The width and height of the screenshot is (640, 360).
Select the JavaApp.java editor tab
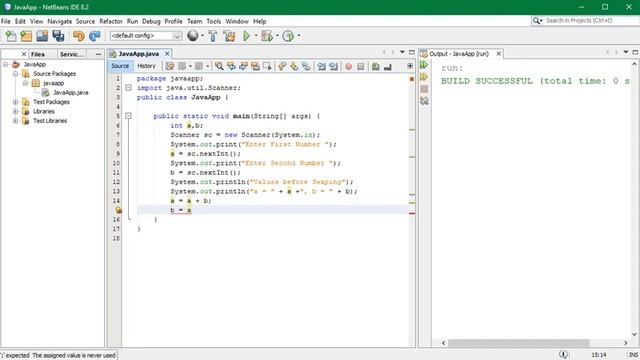[139, 54]
